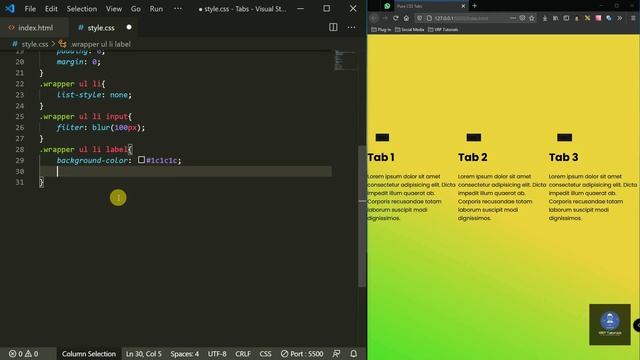Viewport: 640px width, 360px height.
Task: Go forward in the browser
Action: coord(384,18)
